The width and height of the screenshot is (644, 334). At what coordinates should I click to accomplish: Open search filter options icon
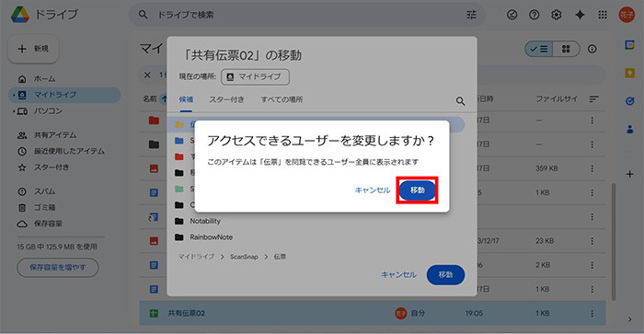click(471, 15)
